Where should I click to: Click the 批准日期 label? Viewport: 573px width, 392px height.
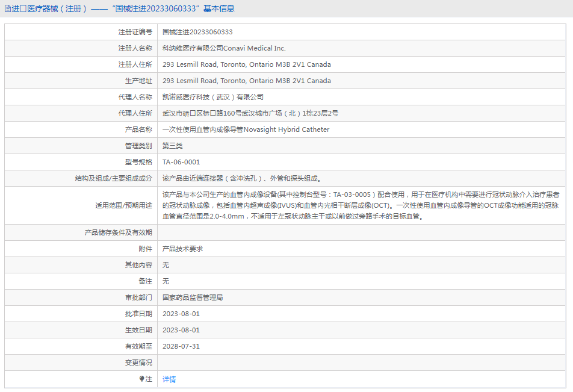coord(138,314)
